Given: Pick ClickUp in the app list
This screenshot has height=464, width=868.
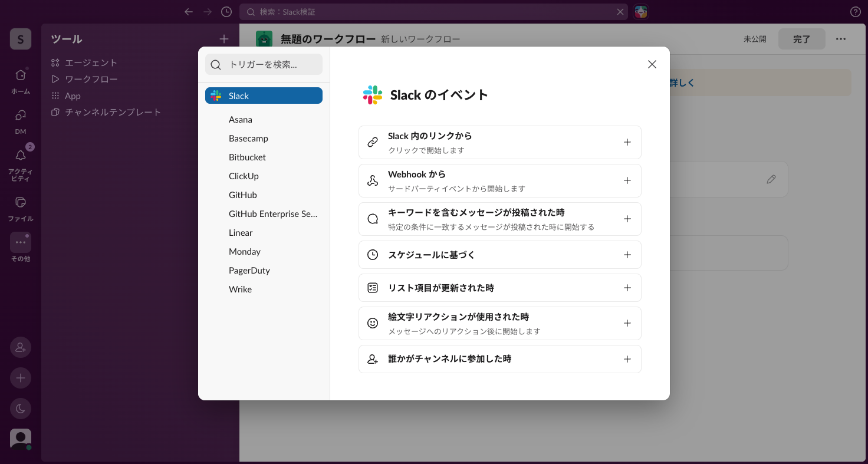Looking at the screenshot, I should point(244,176).
